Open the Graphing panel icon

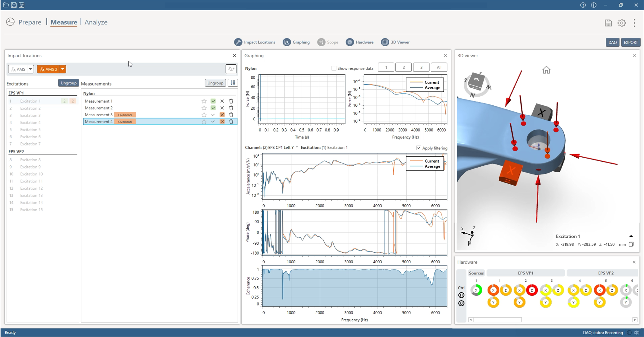[x=287, y=42]
